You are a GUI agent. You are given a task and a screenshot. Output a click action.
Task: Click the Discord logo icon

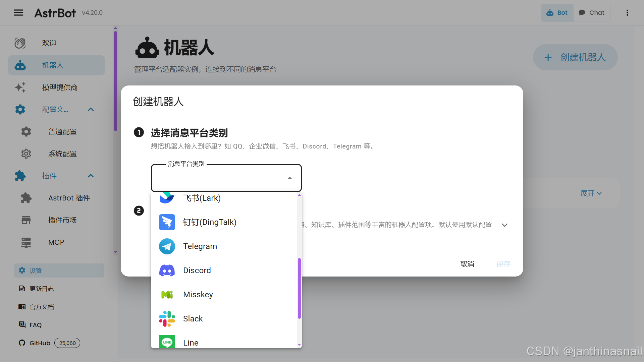pyautogui.click(x=167, y=270)
